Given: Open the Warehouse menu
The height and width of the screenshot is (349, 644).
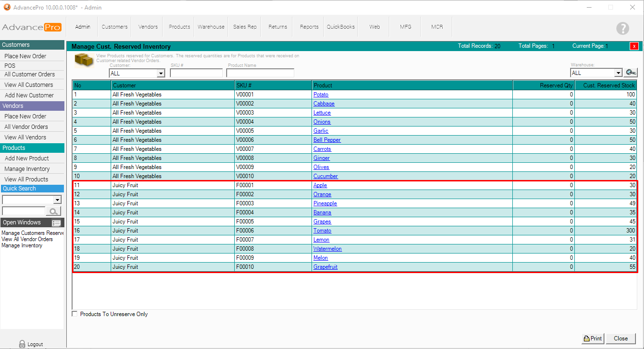Looking at the screenshot, I should pyautogui.click(x=211, y=27).
